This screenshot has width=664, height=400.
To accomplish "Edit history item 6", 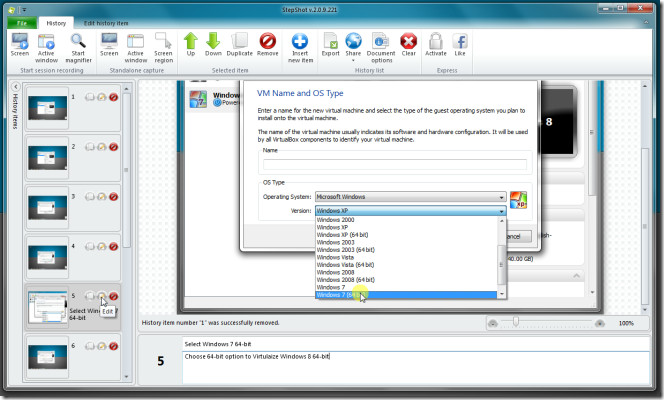I will (102, 346).
